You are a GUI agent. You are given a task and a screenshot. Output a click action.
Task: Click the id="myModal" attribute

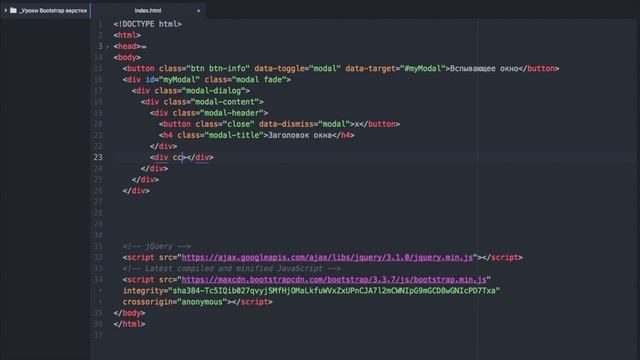tap(173, 80)
